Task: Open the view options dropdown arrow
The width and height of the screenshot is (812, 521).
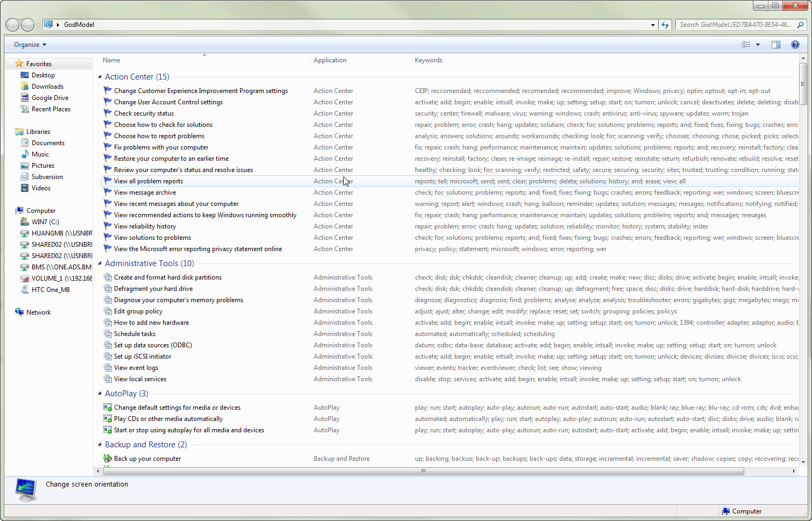Action: pos(758,45)
